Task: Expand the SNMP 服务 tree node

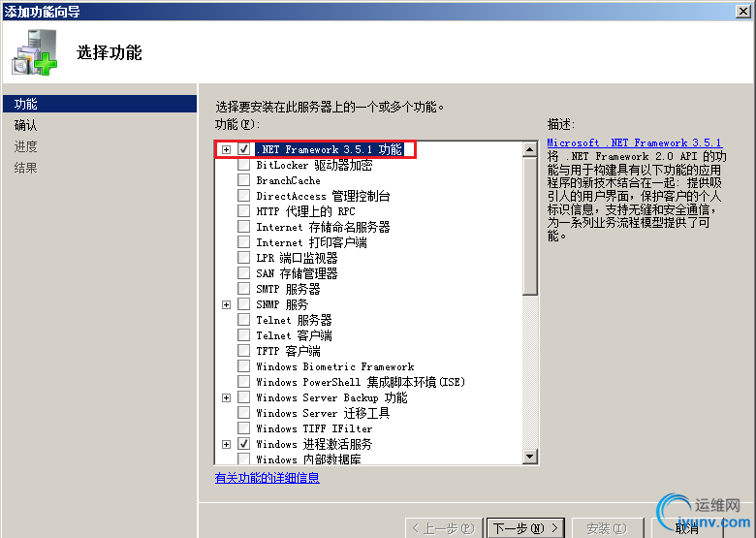Action: [226, 304]
